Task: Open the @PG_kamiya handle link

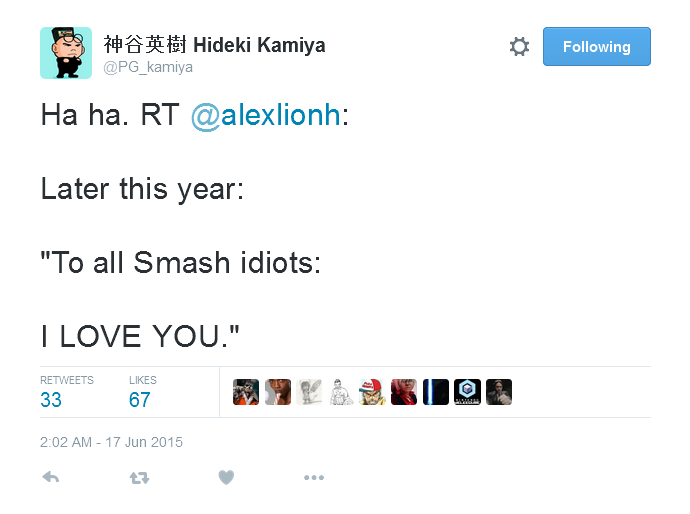Action: (x=148, y=67)
